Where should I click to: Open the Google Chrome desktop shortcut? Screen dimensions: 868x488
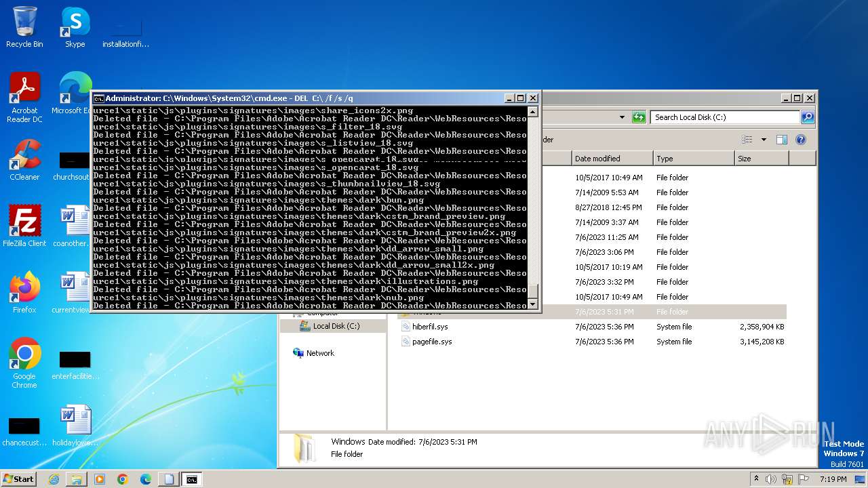tap(24, 363)
